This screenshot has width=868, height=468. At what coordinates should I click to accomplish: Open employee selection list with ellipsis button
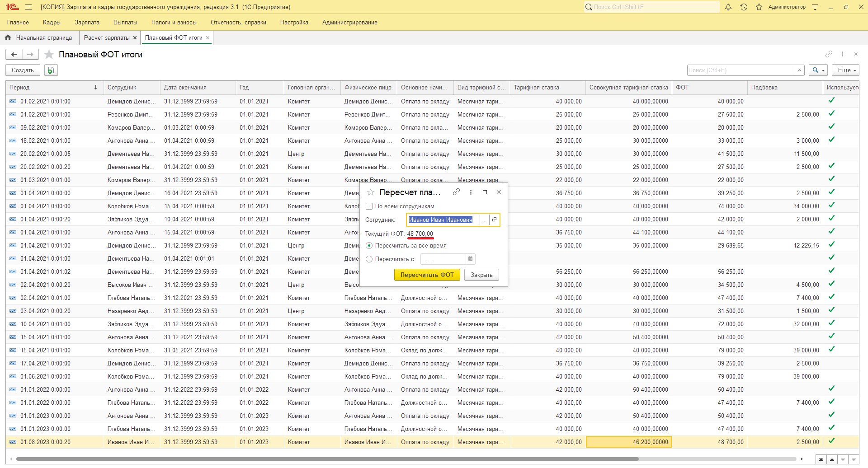[x=484, y=220]
